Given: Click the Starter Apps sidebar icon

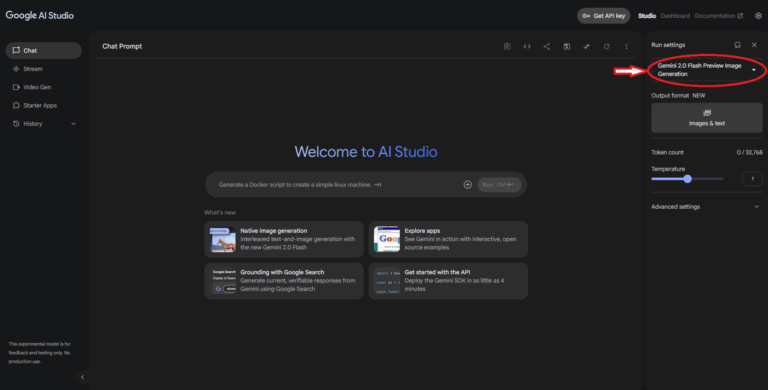Looking at the screenshot, I should pos(16,105).
